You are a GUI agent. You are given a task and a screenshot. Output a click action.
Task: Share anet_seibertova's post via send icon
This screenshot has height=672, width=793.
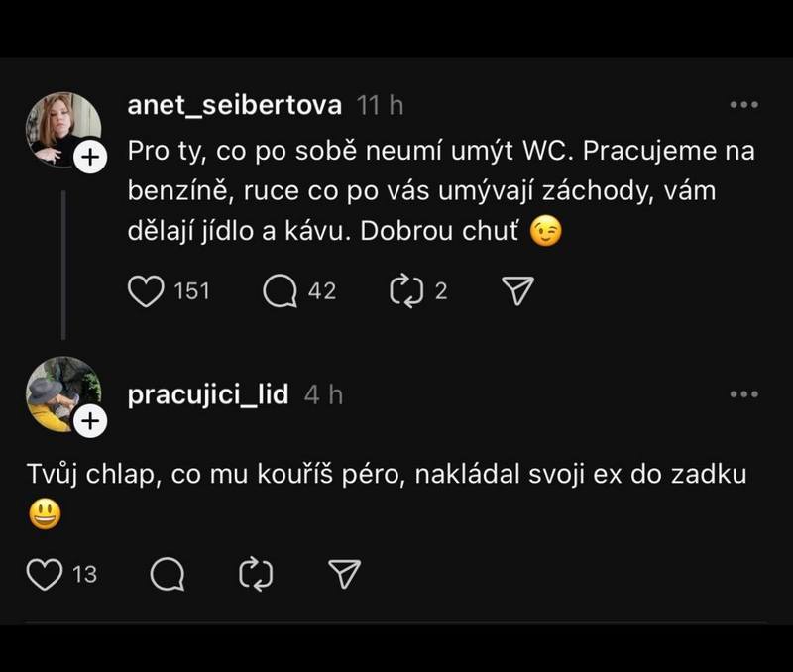point(518,290)
